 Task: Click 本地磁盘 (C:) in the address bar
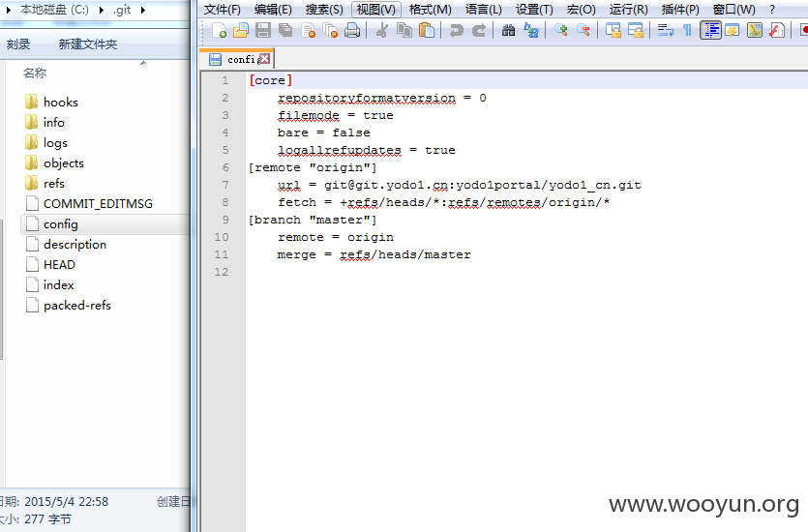point(54,10)
